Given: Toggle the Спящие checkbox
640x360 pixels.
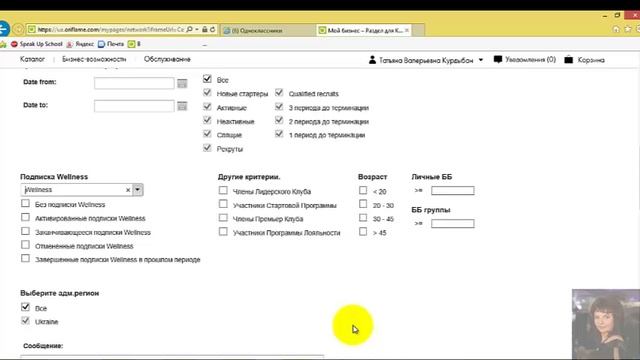Looking at the screenshot, I should pyautogui.click(x=207, y=133).
